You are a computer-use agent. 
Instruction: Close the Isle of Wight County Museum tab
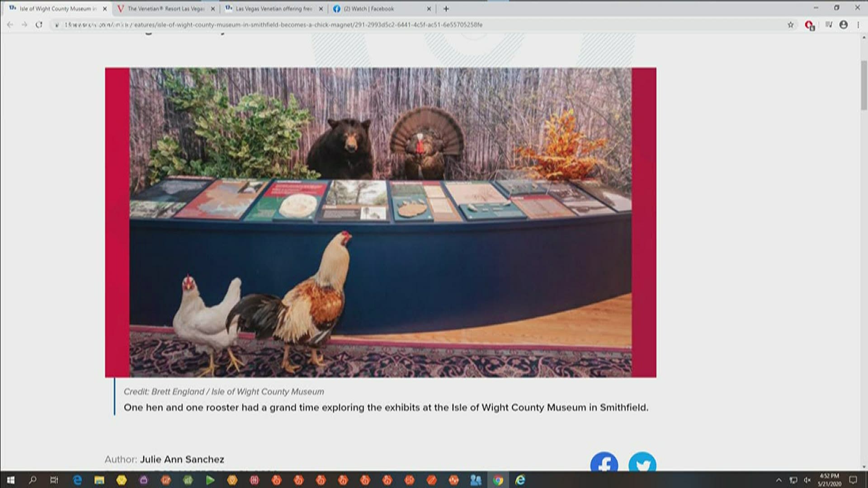coord(105,9)
